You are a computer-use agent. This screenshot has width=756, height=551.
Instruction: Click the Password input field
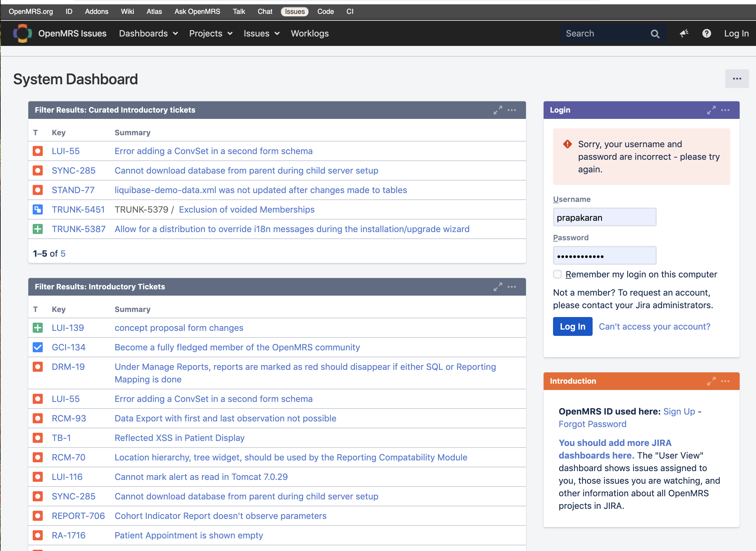tap(604, 255)
